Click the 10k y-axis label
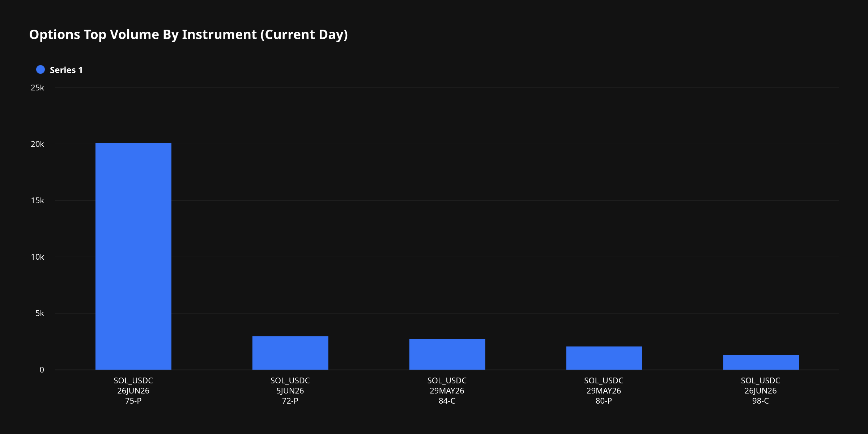This screenshot has width=868, height=434. click(x=37, y=257)
